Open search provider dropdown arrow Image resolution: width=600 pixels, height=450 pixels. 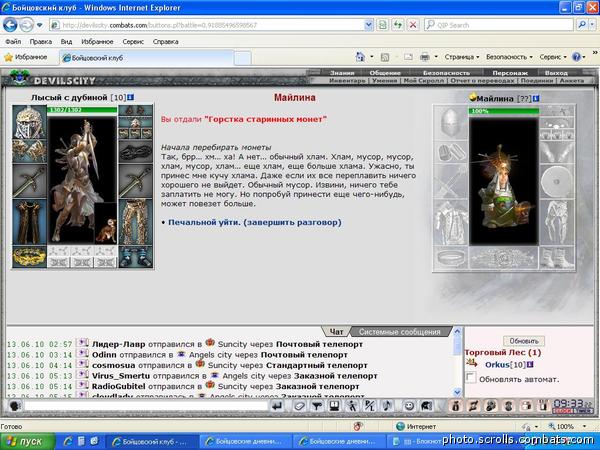(x=592, y=25)
